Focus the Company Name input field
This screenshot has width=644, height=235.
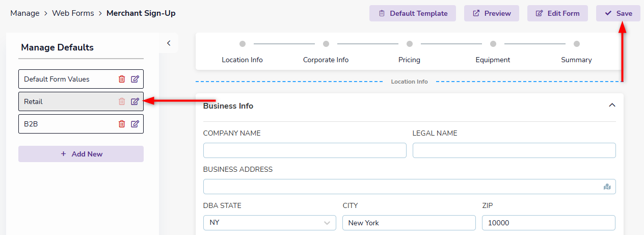(305, 150)
